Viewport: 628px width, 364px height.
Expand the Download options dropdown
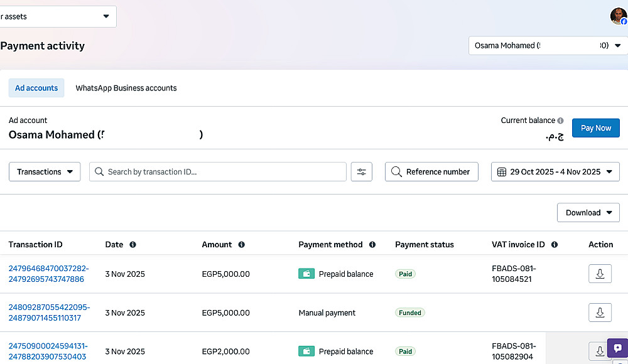(588, 213)
